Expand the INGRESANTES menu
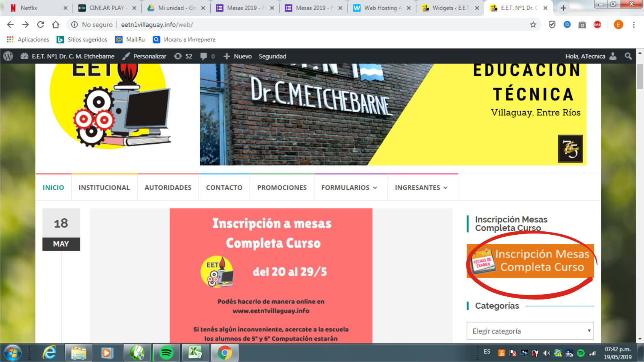This screenshot has width=644, height=362. (x=421, y=187)
